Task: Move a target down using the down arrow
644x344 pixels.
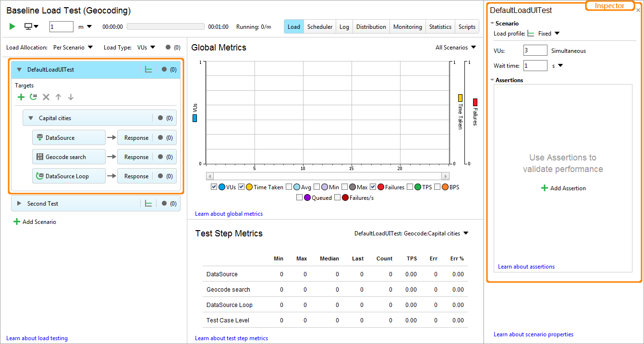Action: (71, 97)
